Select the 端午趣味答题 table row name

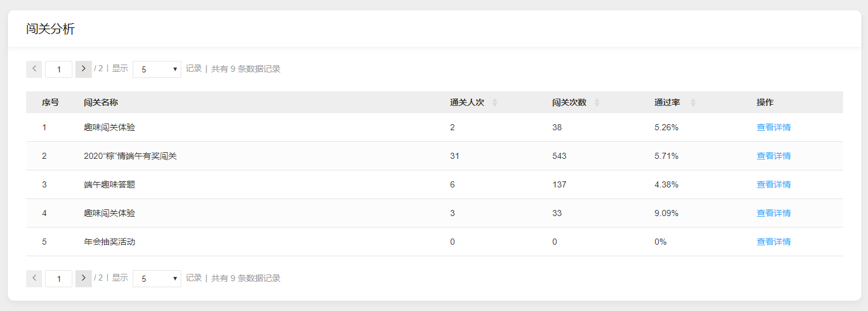pyautogui.click(x=109, y=184)
